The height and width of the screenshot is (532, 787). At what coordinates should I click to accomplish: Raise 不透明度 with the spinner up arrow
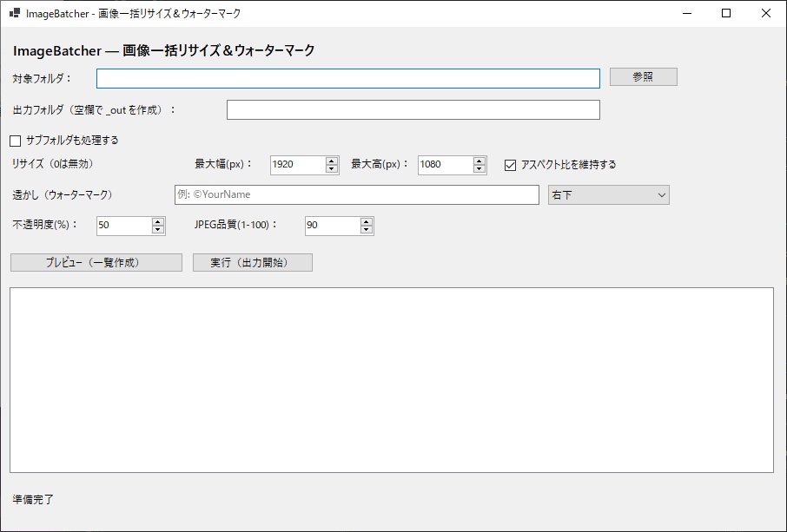click(x=157, y=220)
